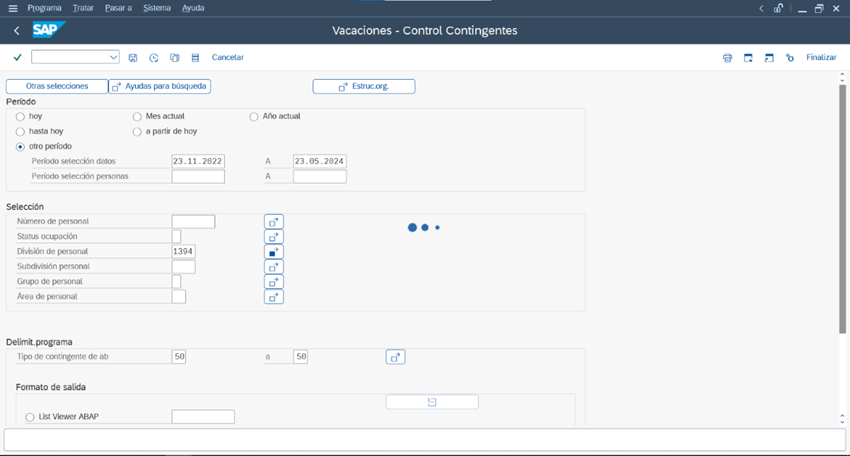Click the 'Estruc.org.' button
The image size is (850, 456).
point(364,87)
